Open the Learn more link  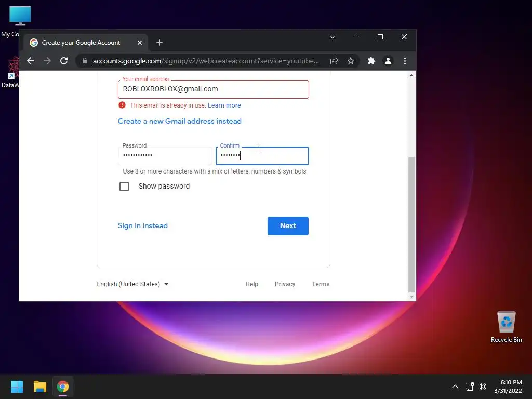224,105
